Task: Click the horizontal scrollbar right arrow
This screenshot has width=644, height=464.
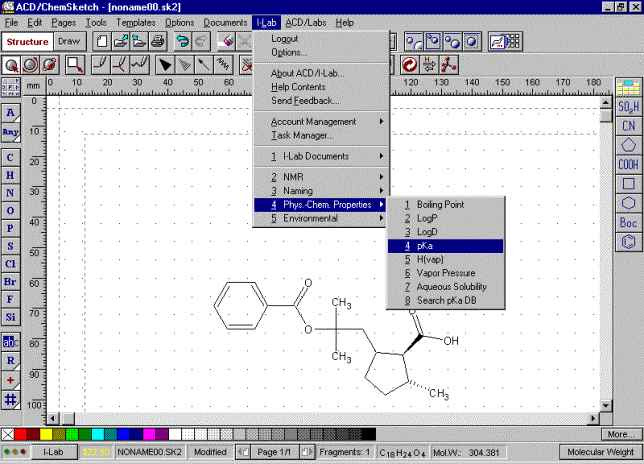Action: (x=593, y=418)
